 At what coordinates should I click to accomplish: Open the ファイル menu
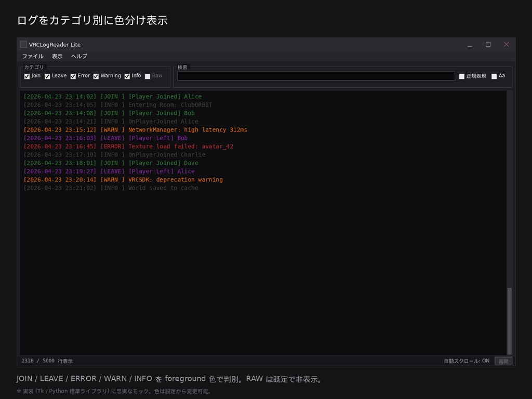click(x=32, y=56)
